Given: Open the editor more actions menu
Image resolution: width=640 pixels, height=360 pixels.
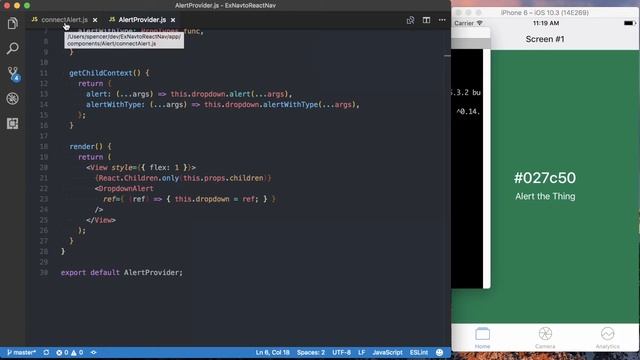Looking at the screenshot, I should 442,20.
